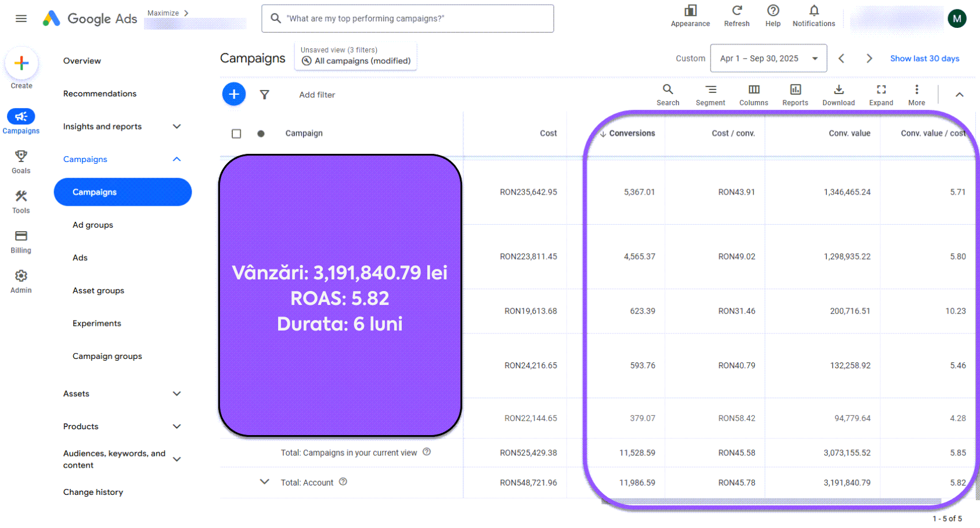Click the cost/conv. value RON58.42
This screenshot has width=980, height=528.
[x=737, y=418]
